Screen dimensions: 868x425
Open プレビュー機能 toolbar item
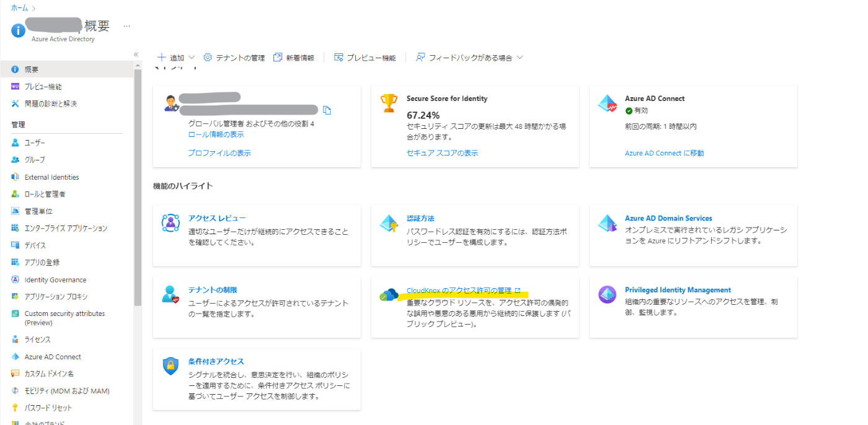point(365,58)
